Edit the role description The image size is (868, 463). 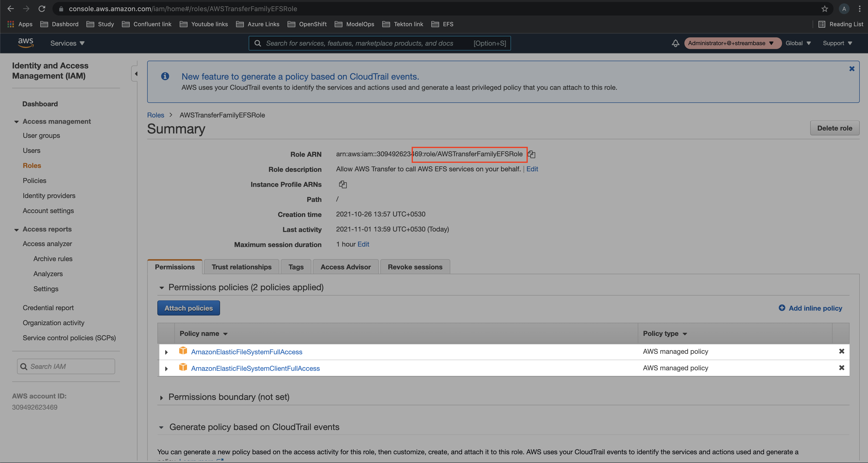click(532, 169)
